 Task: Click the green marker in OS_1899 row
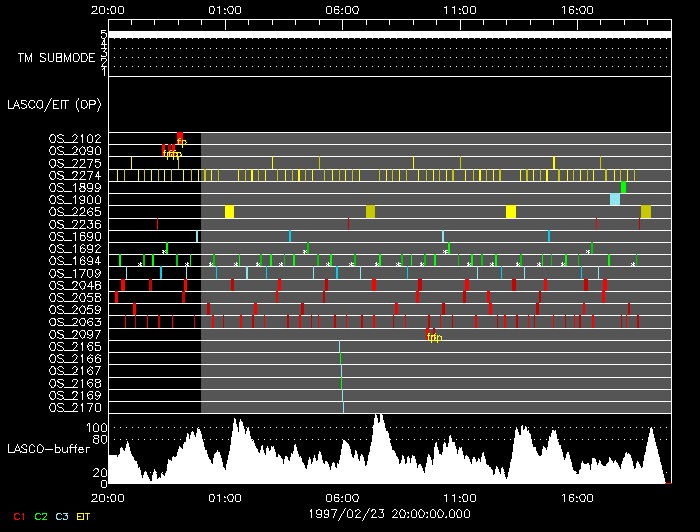(x=623, y=187)
